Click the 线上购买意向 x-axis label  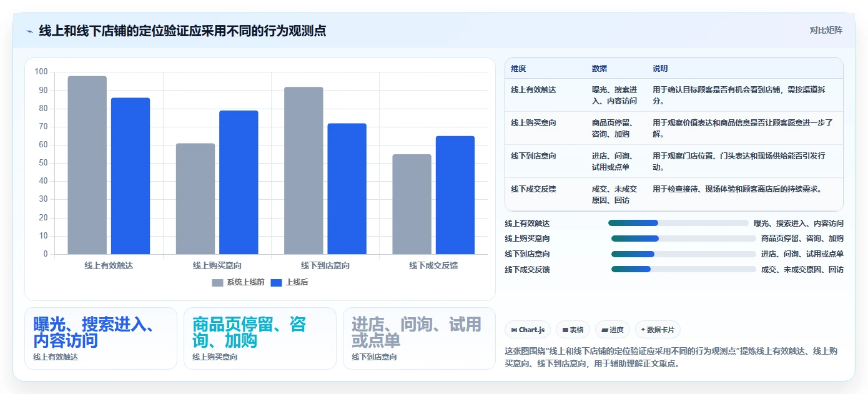(x=217, y=265)
